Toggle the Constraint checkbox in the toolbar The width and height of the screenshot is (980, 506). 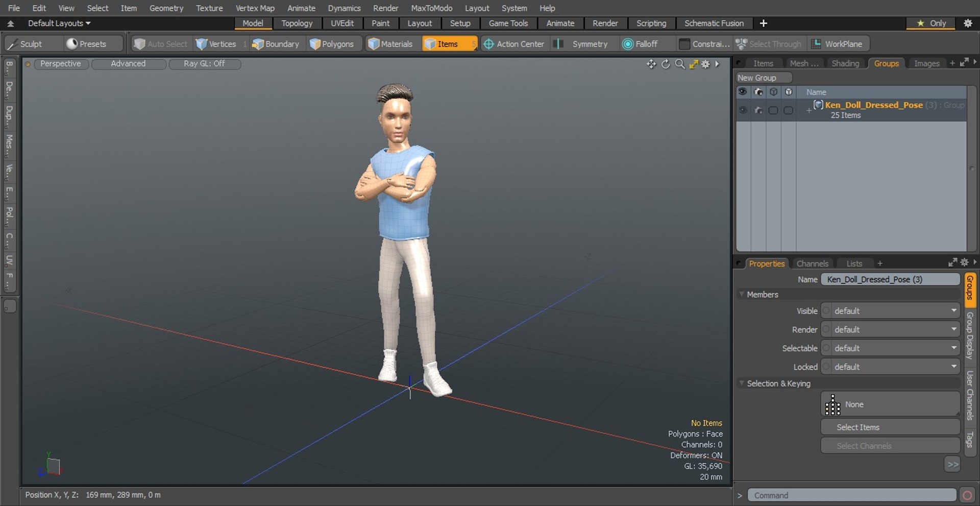[x=684, y=44]
